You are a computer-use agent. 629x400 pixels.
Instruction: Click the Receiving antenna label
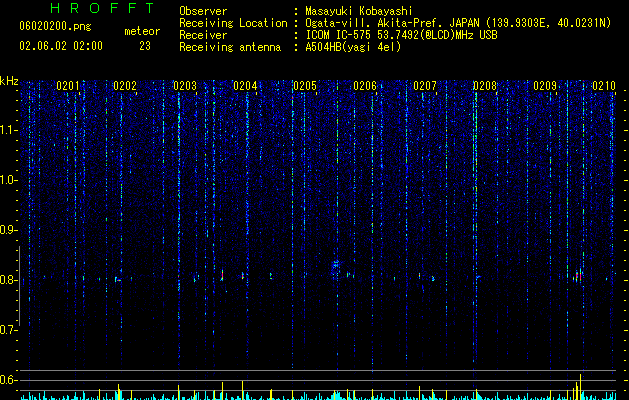click(230, 47)
